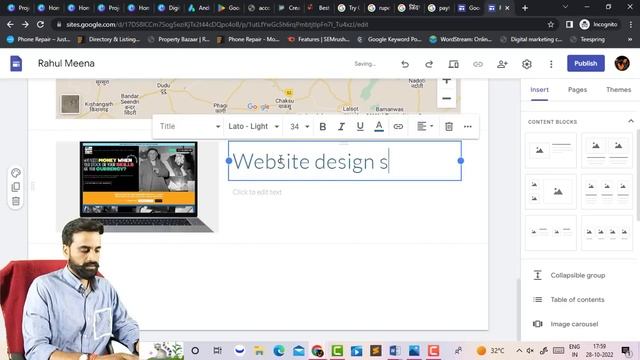Insert four-column image content block
The image size is (640, 360).
[x=607, y=233]
